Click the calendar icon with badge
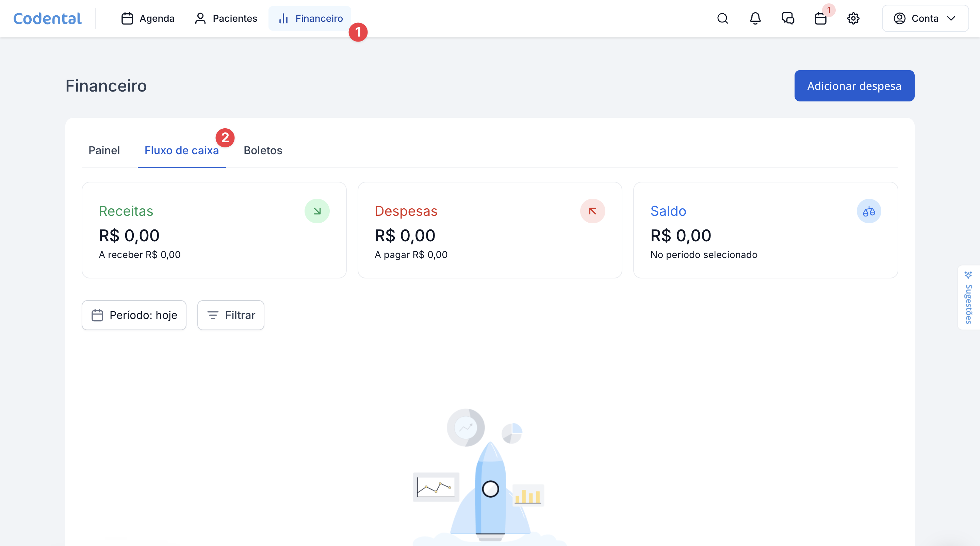This screenshot has width=980, height=546. click(x=821, y=18)
